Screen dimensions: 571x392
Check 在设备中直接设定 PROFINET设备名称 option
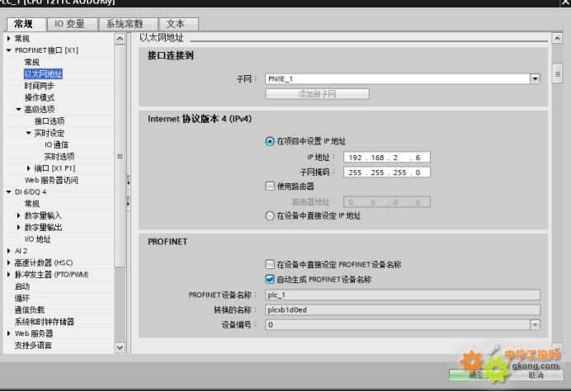click(270, 264)
